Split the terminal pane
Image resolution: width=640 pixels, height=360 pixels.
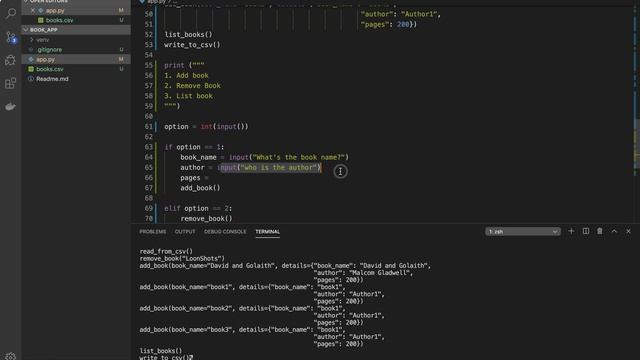coord(586,231)
